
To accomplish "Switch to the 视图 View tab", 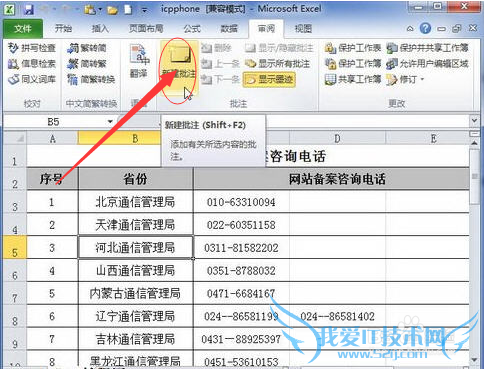I will 303,29.
